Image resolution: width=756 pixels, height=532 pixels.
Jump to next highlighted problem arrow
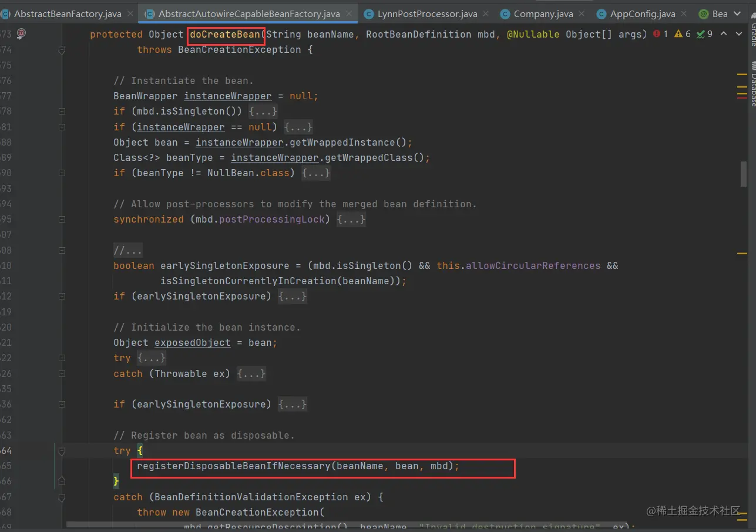tap(738, 34)
